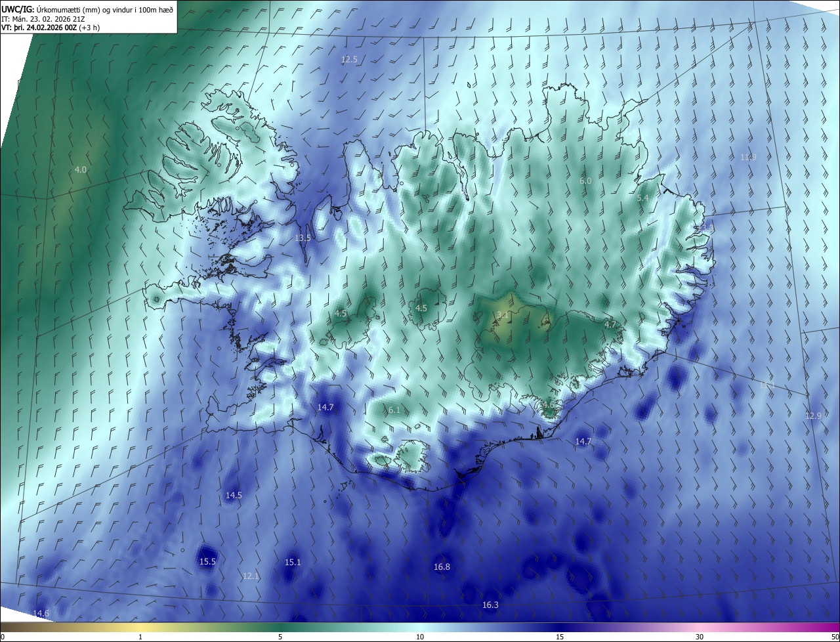This screenshot has height=642, width=840.
Task: Click the colorbar tick label 0
Action: (x=3, y=637)
